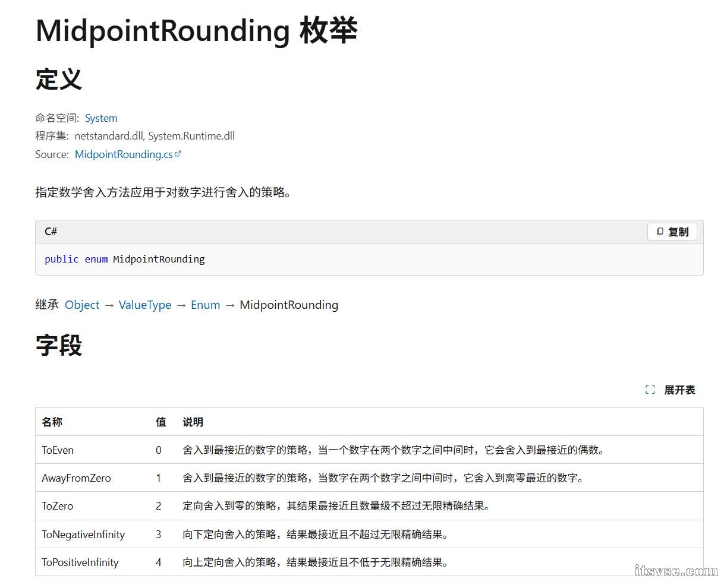Click the external link icon beside MidpointRounding.cs

pos(178,154)
